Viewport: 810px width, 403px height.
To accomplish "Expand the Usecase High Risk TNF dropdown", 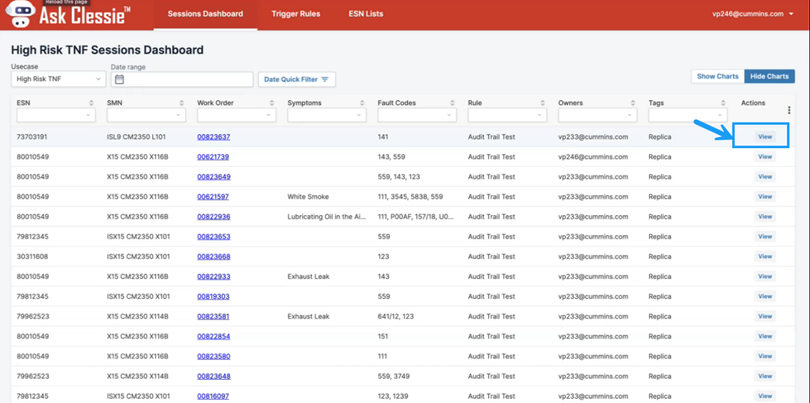I will (58, 80).
